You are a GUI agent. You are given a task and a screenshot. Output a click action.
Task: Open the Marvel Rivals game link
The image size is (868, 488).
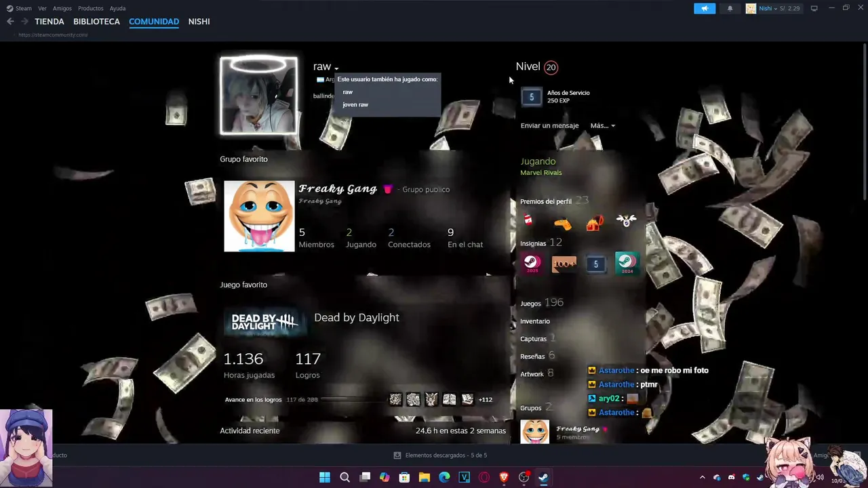point(540,173)
